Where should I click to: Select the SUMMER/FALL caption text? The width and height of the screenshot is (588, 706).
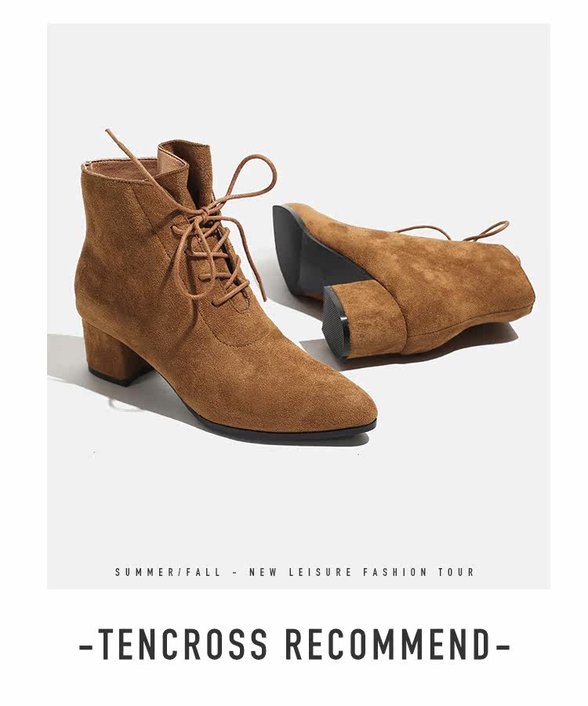[168, 572]
